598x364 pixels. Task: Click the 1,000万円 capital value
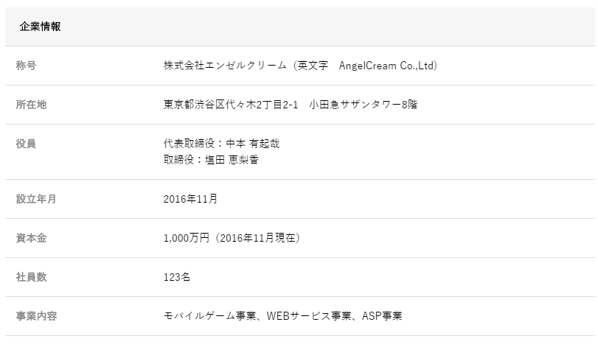tap(187, 238)
